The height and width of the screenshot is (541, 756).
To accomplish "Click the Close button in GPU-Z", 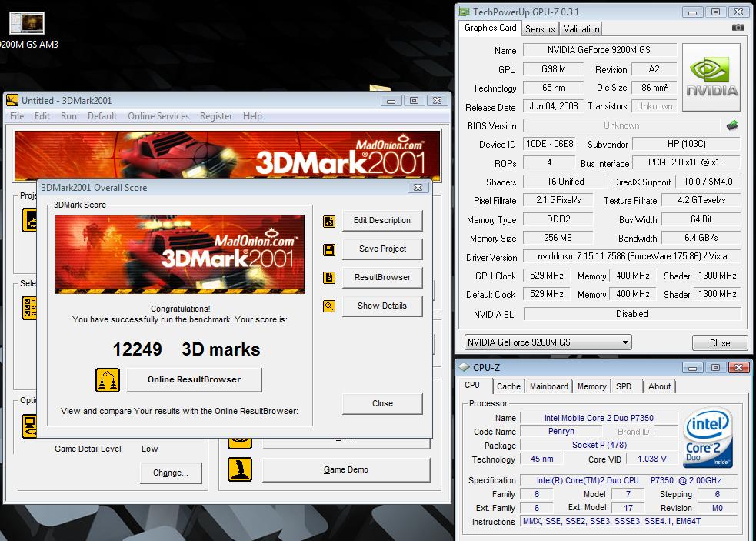I will pyautogui.click(x=720, y=342).
